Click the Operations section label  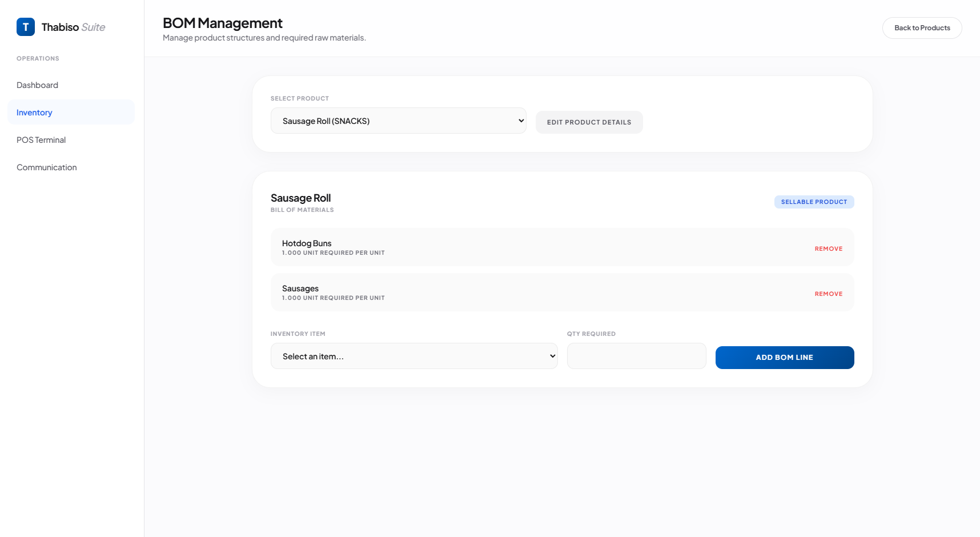tap(38, 58)
